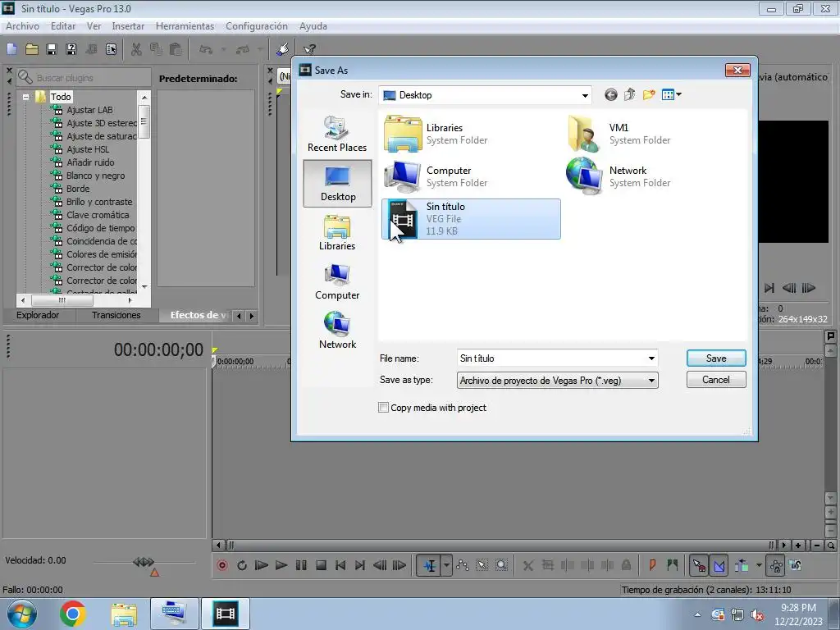Select Computer in the Save As sidebar
The height and width of the screenshot is (630, 840).
click(x=337, y=282)
